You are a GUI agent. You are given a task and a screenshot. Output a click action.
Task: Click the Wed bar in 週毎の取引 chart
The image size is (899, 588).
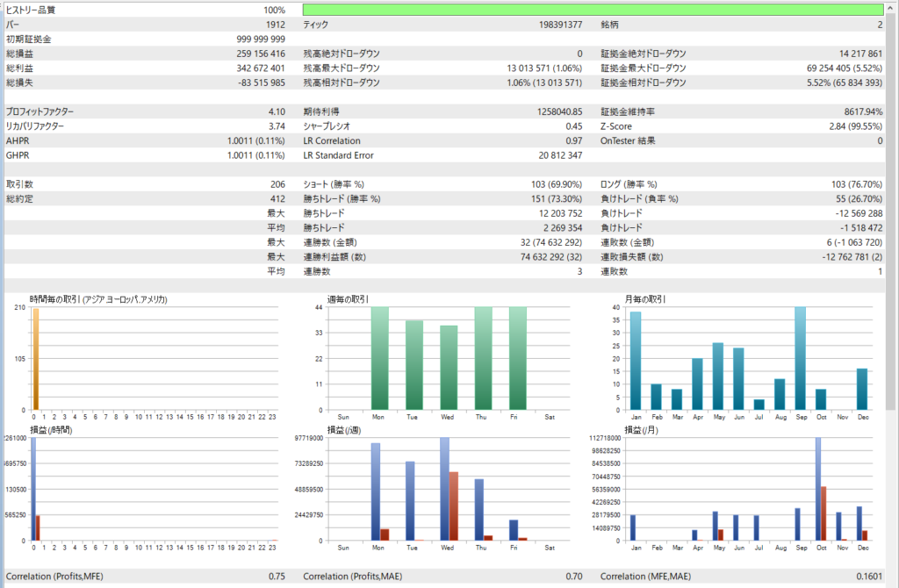pyautogui.click(x=449, y=368)
